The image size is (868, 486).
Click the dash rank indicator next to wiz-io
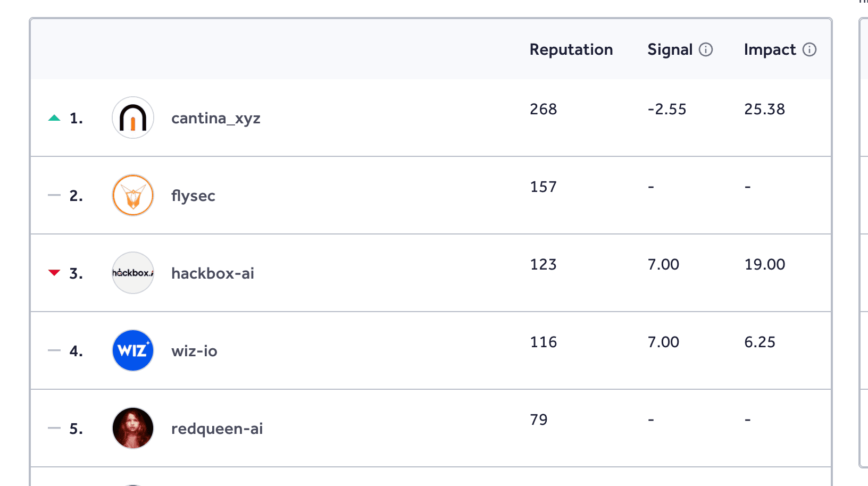point(54,350)
